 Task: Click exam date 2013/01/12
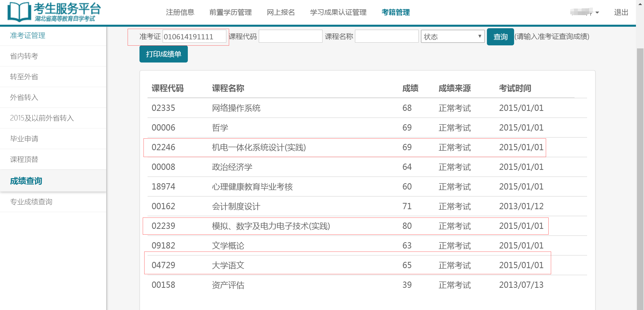(521, 206)
